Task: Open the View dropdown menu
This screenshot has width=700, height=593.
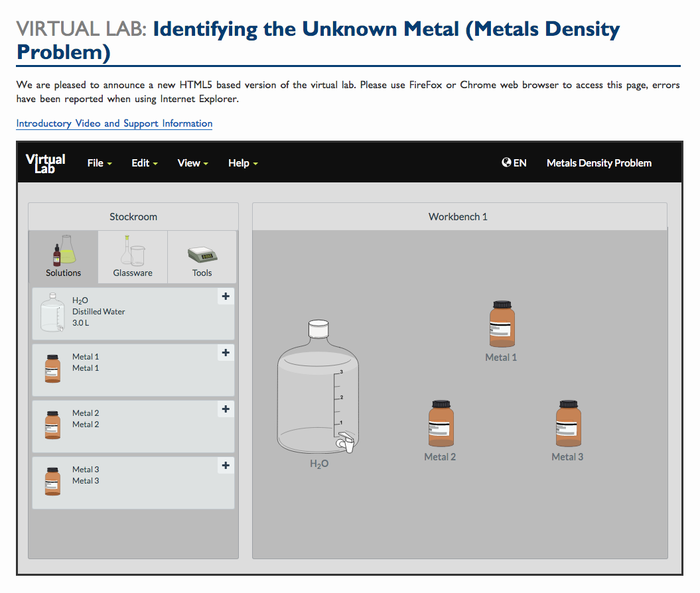Action: click(x=188, y=163)
